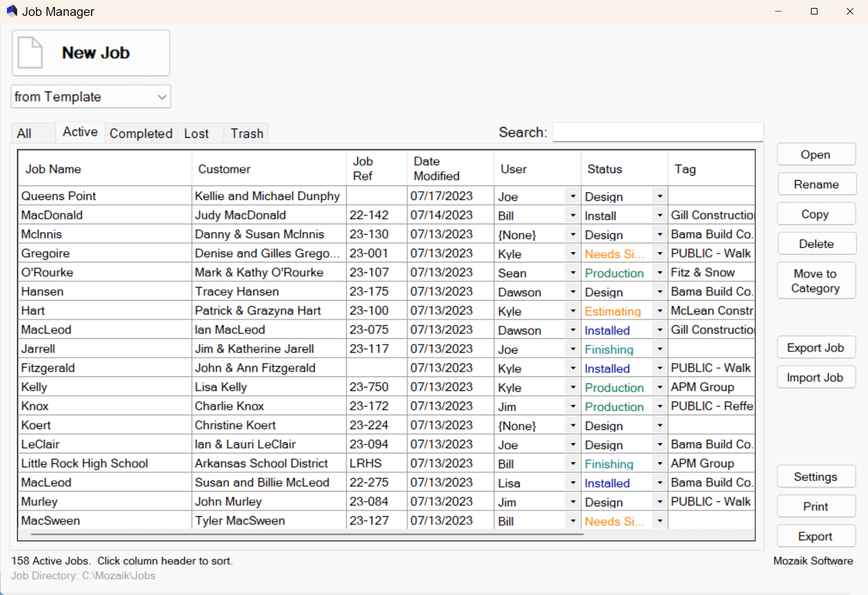Click the Move to Category button
Screen dimensions: 868x595
pos(815,281)
